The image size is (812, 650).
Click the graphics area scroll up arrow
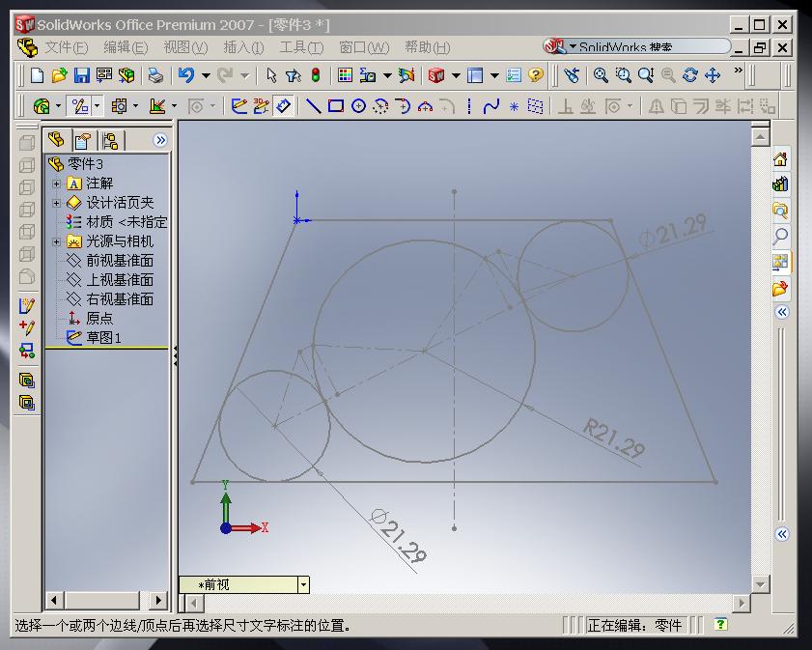(x=760, y=137)
